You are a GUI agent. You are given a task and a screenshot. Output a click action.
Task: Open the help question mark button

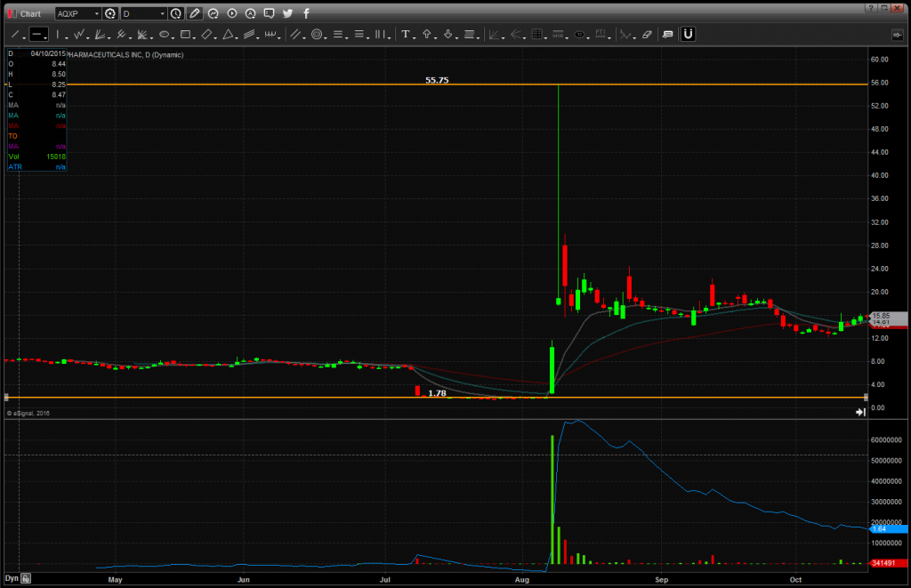coord(869,7)
